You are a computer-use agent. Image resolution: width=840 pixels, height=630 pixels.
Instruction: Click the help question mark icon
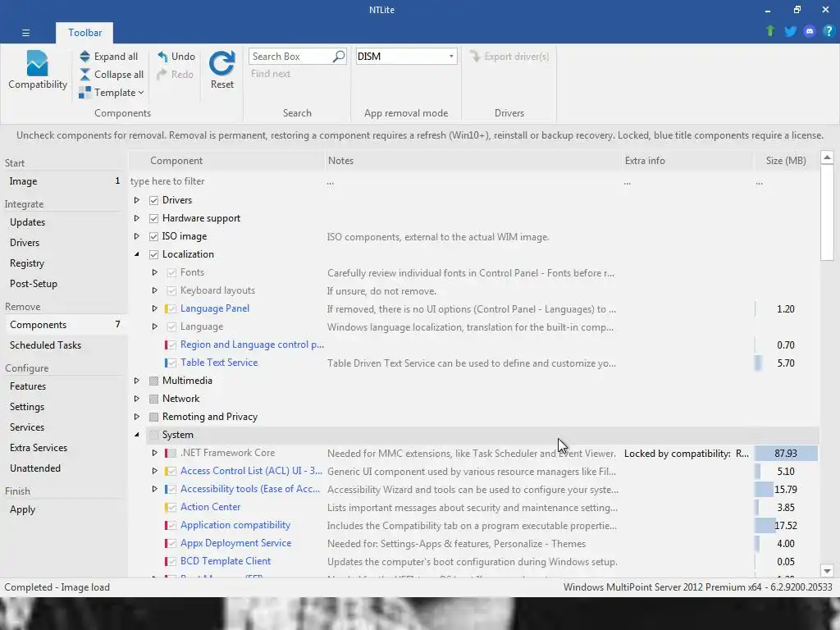point(829,31)
